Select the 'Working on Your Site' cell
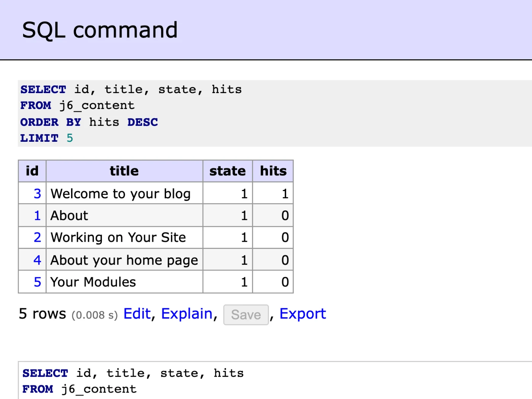Image resolution: width=532 pixels, height=399 pixels. (124, 237)
